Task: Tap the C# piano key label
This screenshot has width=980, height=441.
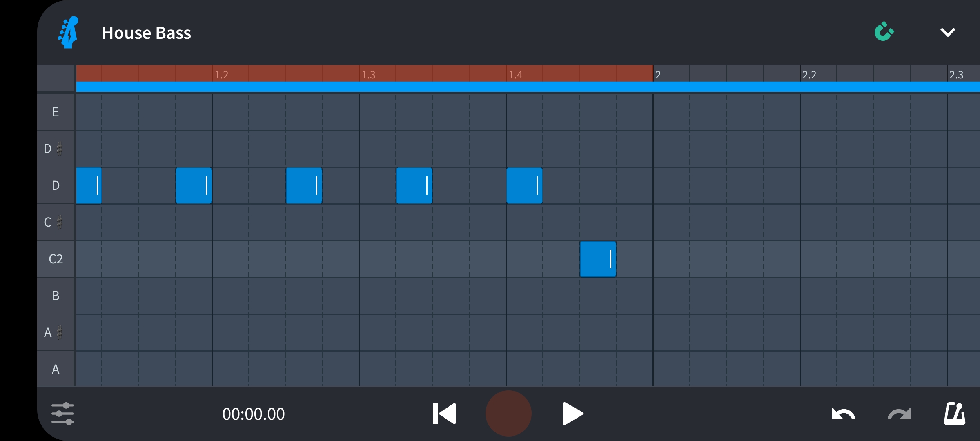Action: (x=56, y=222)
